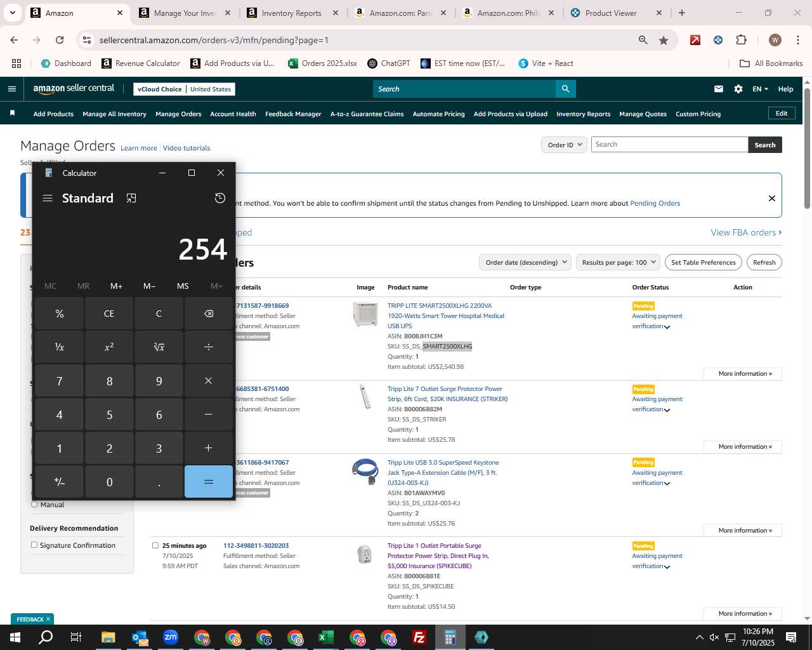Viewport: 812px width, 650px height.
Task: Click the Calculator backspace key
Action: (x=209, y=314)
